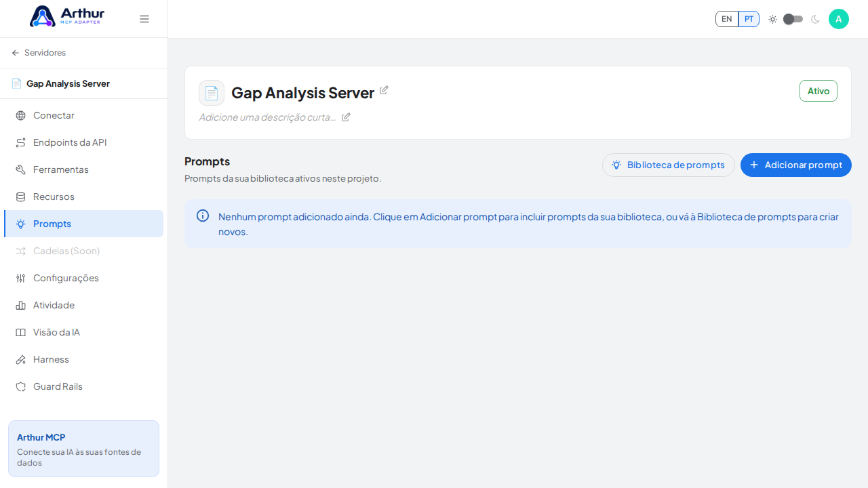Screen dimensions: 868x488
Task: Click the globe icon for Conectar
Action: pos(21,115)
